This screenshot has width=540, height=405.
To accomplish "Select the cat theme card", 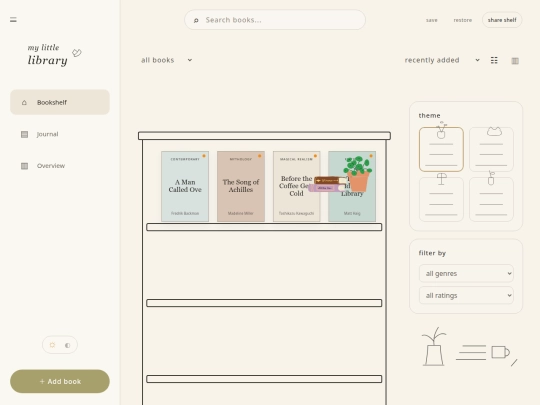I will (491, 149).
